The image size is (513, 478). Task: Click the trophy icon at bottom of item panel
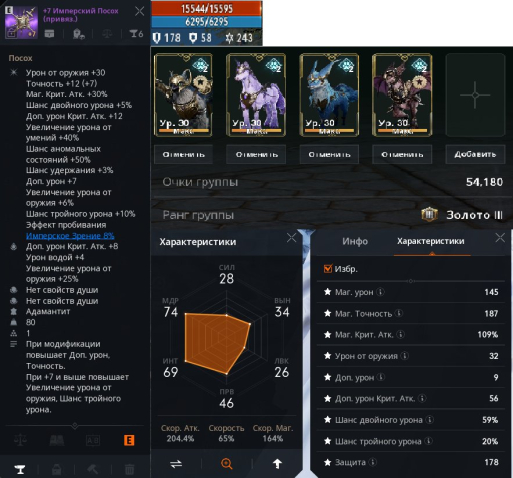coord(20,469)
